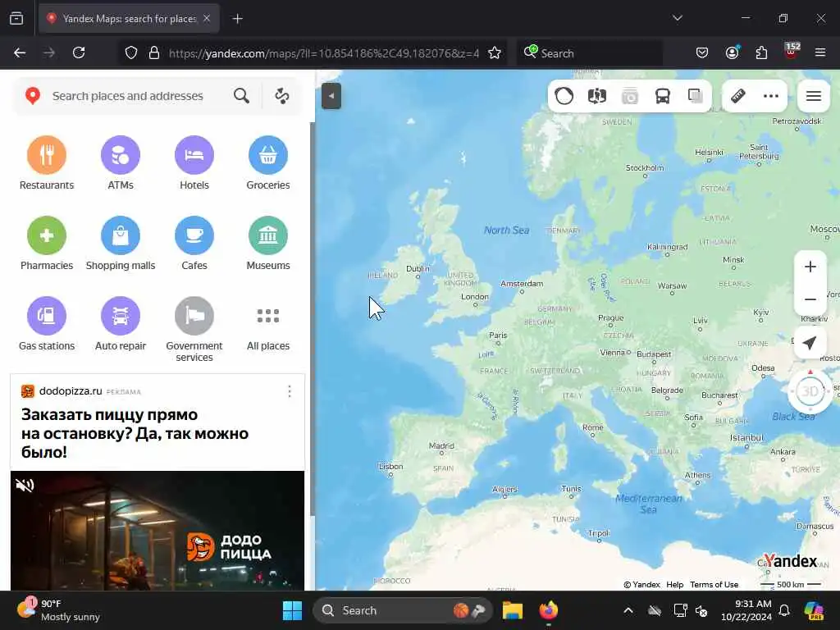The image size is (840, 630).
Task: Open the Pharmacies category
Action: tap(47, 243)
